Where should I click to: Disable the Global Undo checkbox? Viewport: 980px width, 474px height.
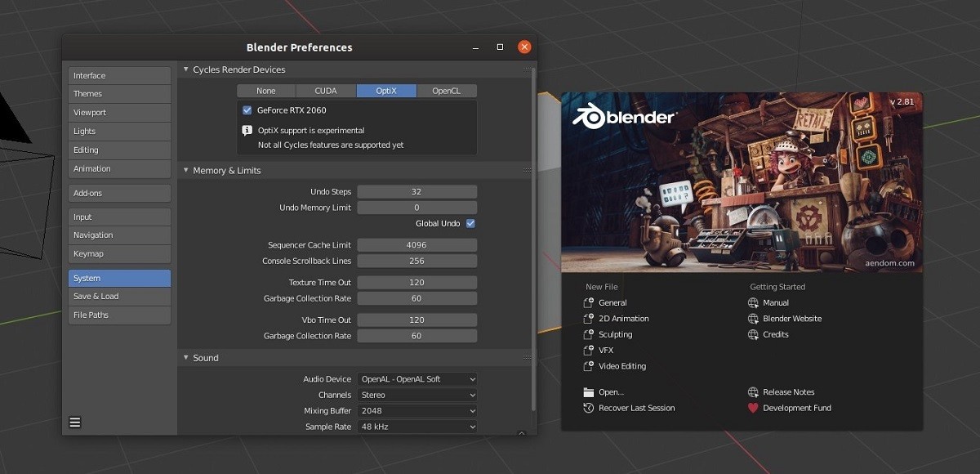click(x=470, y=223)
